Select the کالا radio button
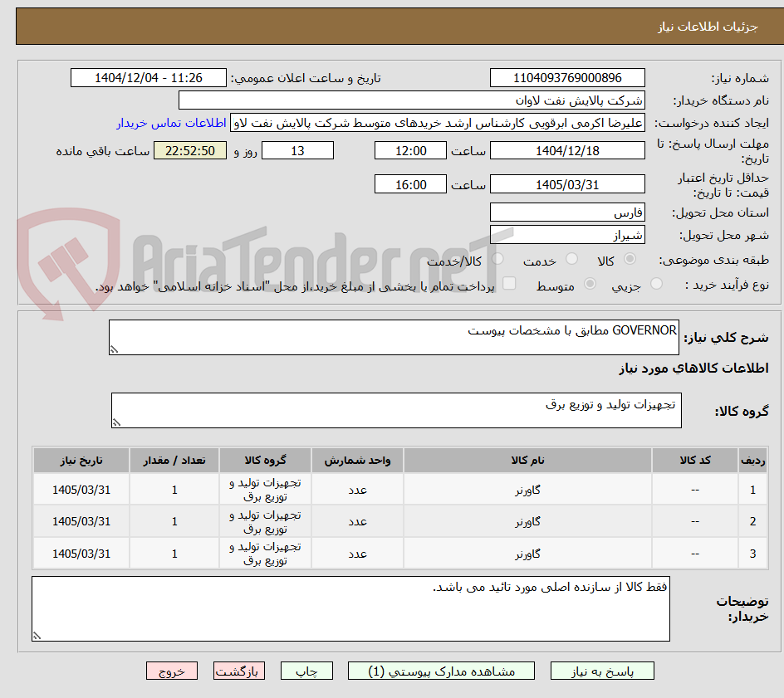This screenshot has width=784, height=698. click(630, 258)
